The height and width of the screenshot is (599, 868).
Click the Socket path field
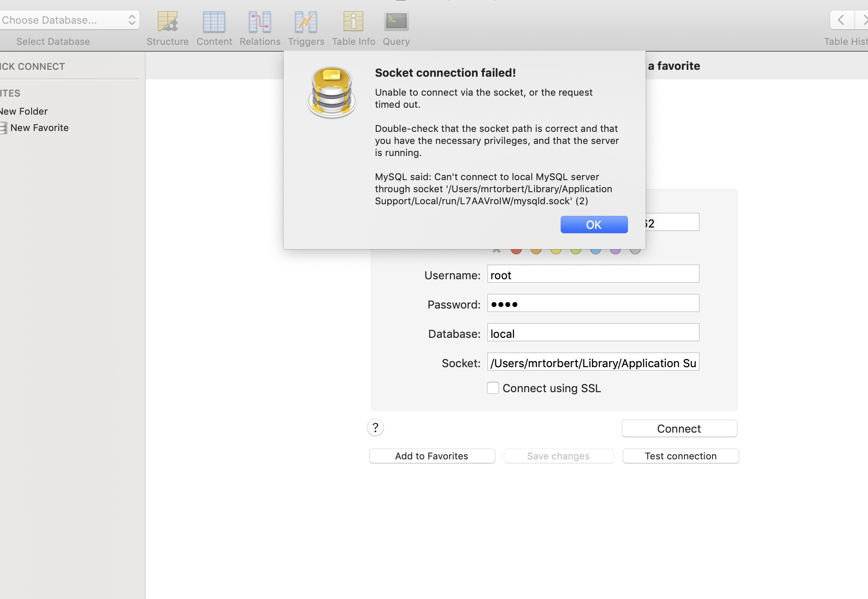(x=593, y=362)
